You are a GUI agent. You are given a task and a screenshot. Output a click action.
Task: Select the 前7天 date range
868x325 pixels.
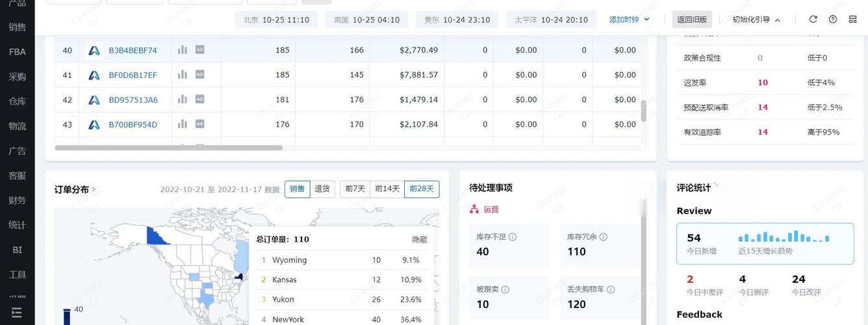(x=355, y=189)
